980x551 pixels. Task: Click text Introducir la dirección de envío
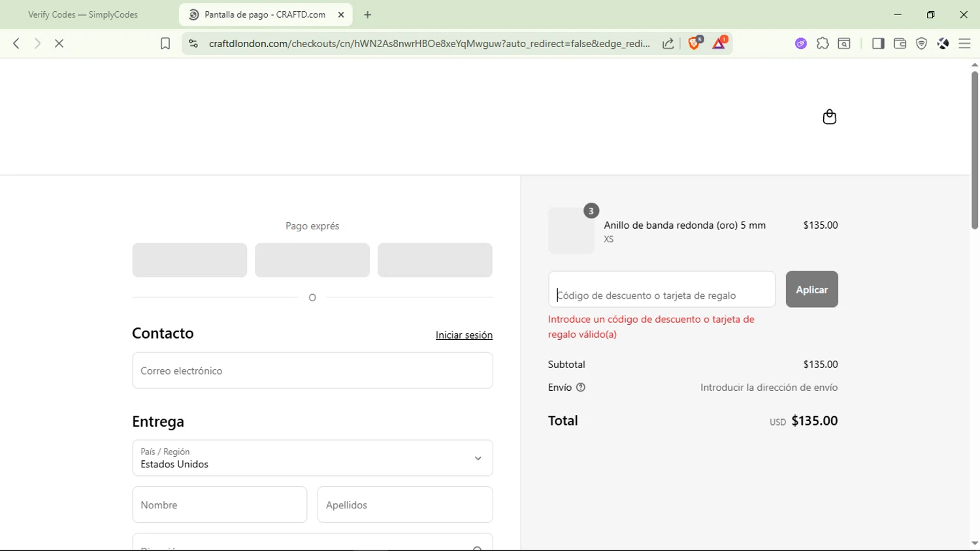tap(769, 388)
